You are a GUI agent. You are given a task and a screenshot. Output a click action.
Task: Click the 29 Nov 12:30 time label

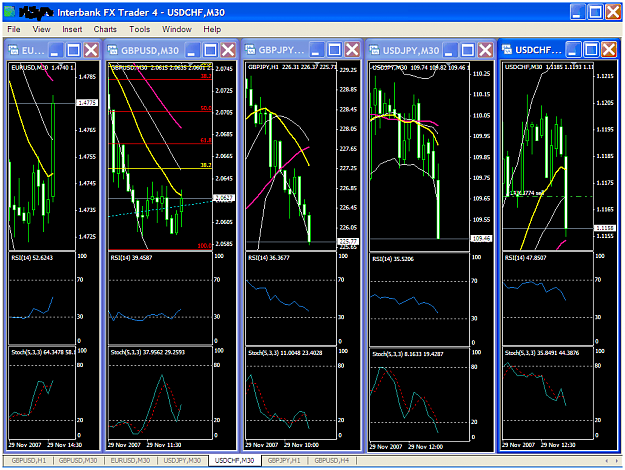coord(558,445)
